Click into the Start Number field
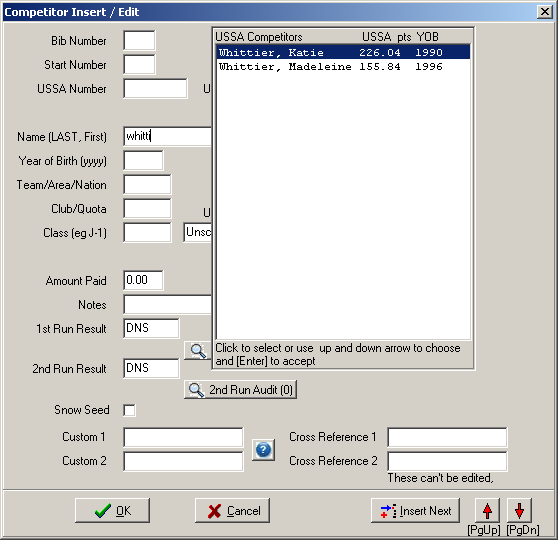This screenshot has height=540, width=558. [139, 64]
